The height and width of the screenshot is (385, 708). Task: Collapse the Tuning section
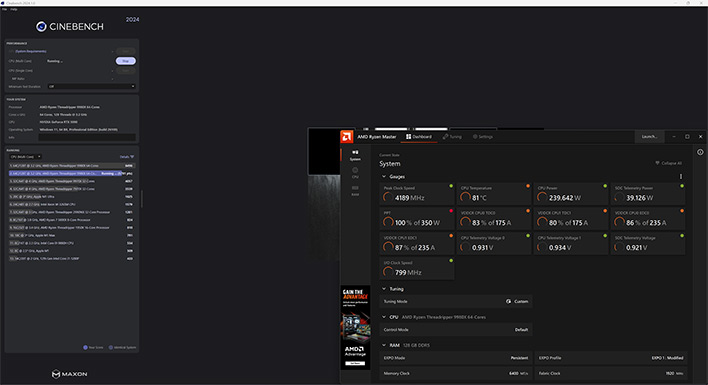pyautogui.click(x=384, y=289)
